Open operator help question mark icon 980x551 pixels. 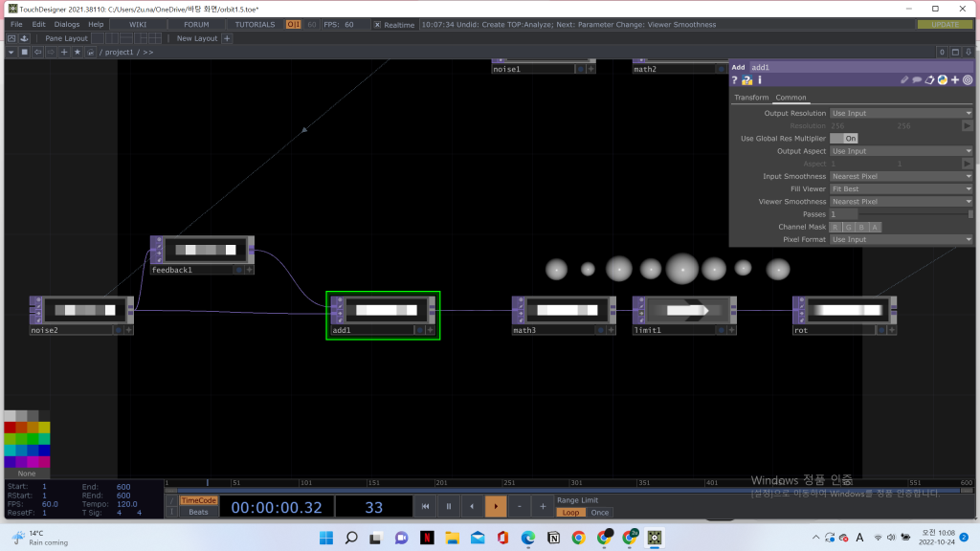[734, 80]
